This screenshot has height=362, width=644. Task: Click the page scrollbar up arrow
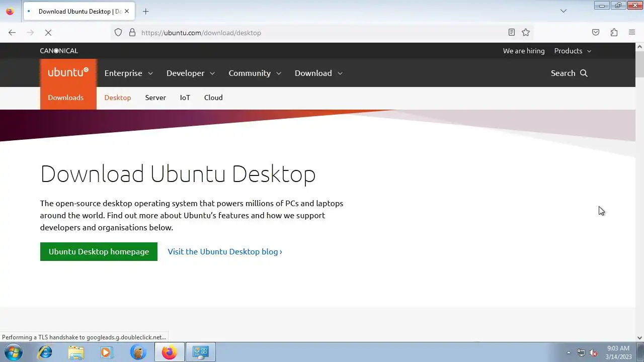tap(639, 47)
